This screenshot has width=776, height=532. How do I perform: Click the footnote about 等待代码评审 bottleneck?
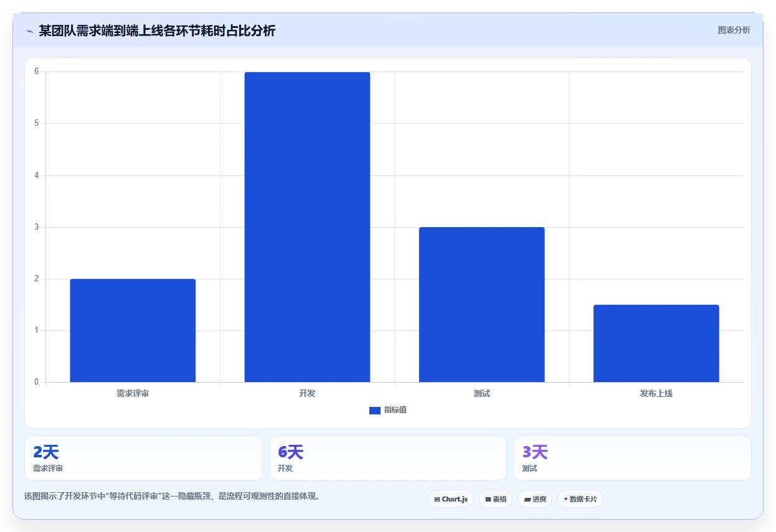point(172,496)
